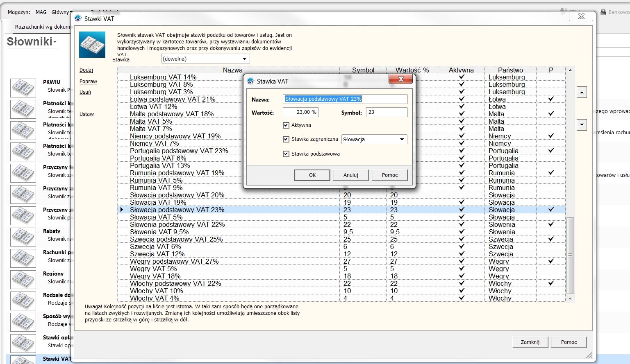
Task: Expand the Stawka filter dropdown
Action: 205,59
